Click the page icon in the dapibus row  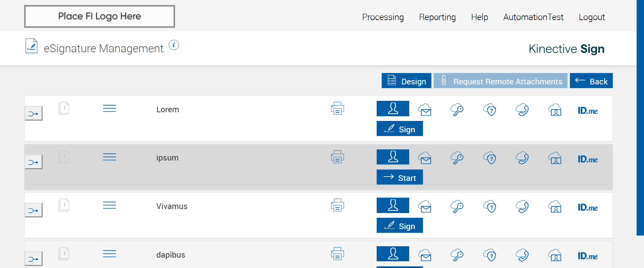click(x=64, y=254)
